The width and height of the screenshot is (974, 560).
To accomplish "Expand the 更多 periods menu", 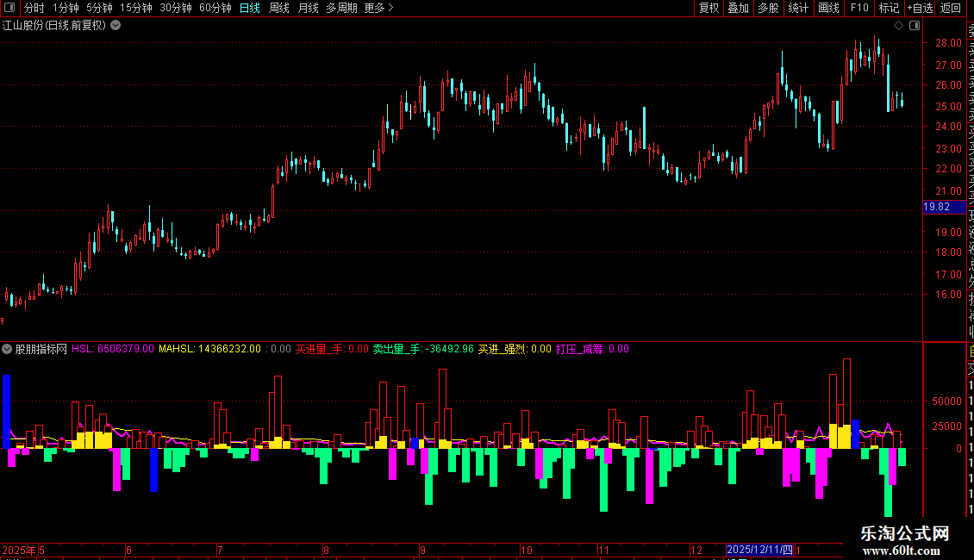I will coord(379,8).
